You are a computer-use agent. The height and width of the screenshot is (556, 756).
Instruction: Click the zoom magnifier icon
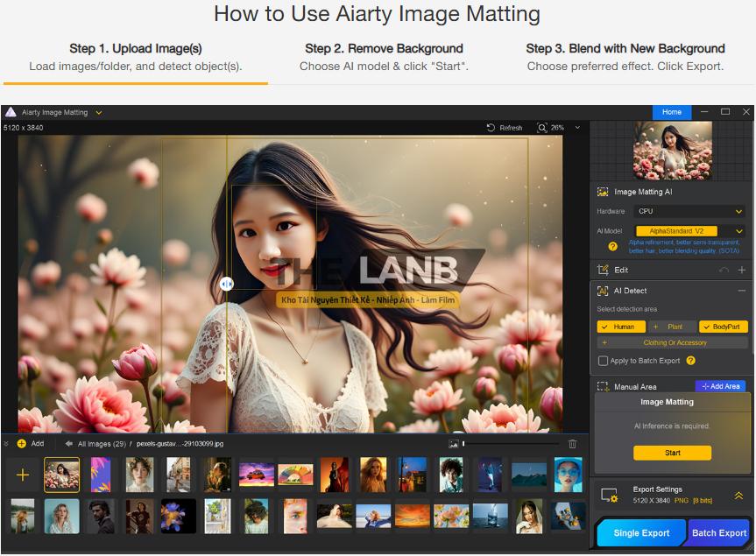(542, 128)
